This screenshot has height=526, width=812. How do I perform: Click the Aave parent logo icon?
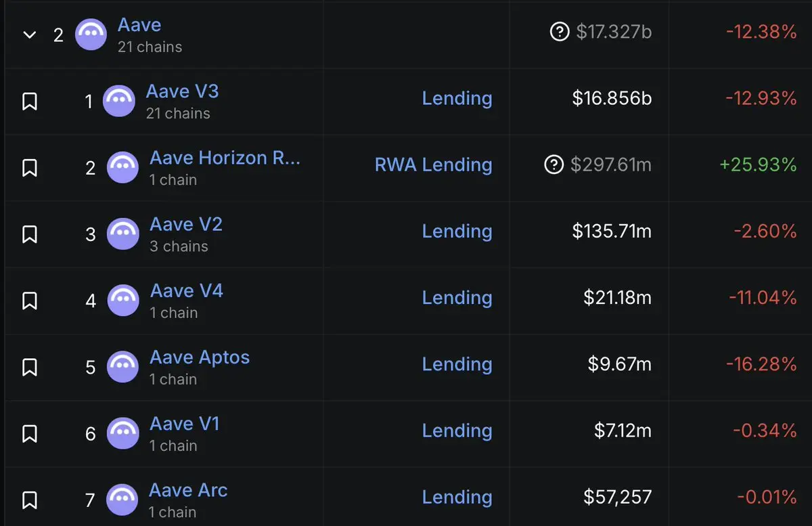[91, 35]
